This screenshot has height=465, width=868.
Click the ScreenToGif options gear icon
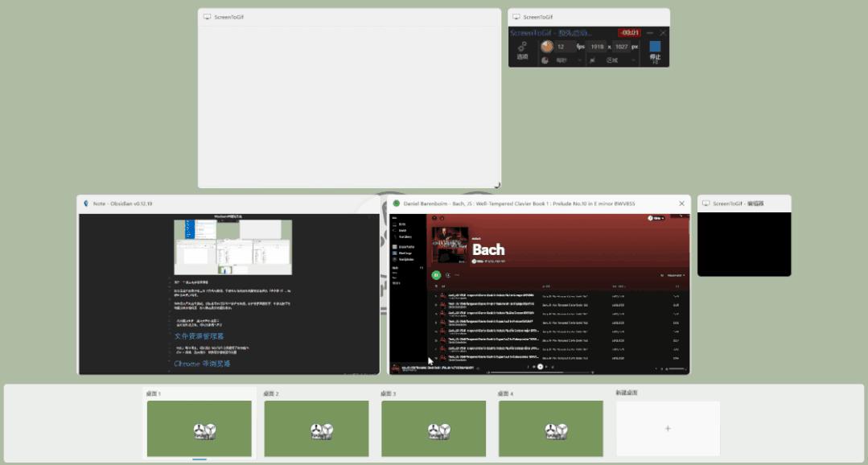[x=522, y=47]
